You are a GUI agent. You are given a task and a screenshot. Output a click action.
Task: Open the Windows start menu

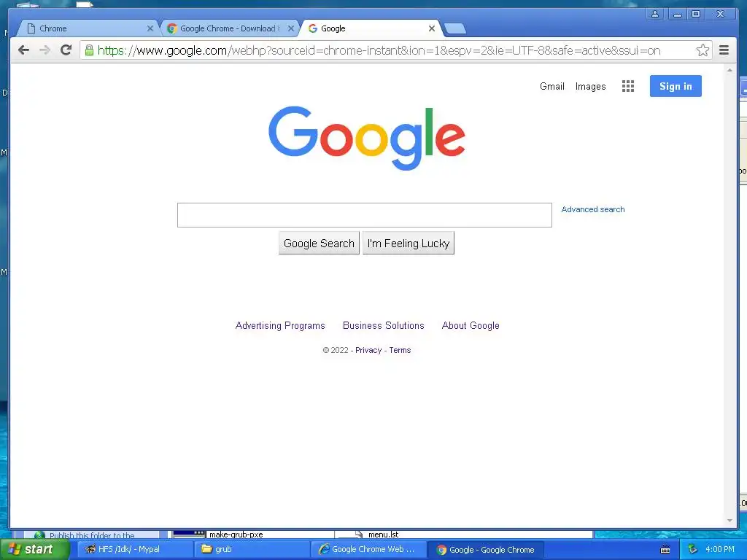click(x=35, y=550)
